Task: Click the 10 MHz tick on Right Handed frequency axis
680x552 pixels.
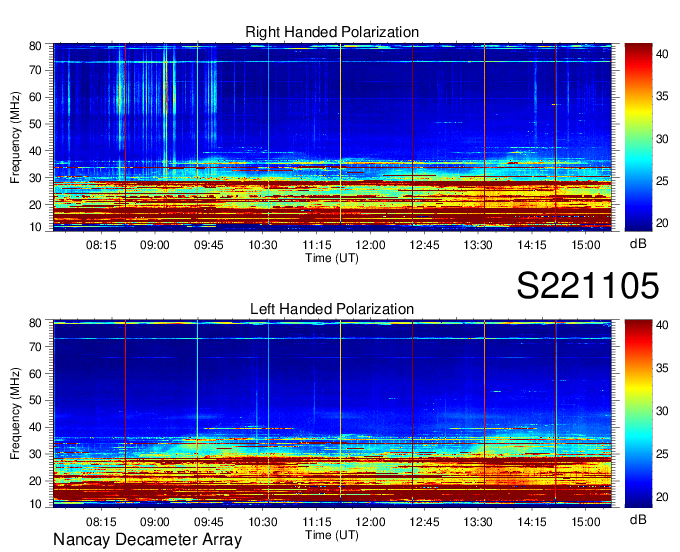Action: (x=36, y=227)
